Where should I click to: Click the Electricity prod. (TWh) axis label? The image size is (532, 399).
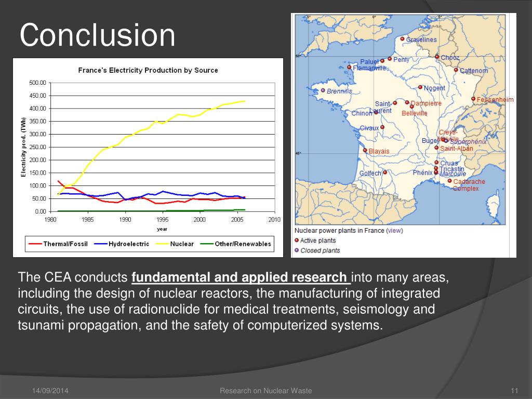point(23,147)
